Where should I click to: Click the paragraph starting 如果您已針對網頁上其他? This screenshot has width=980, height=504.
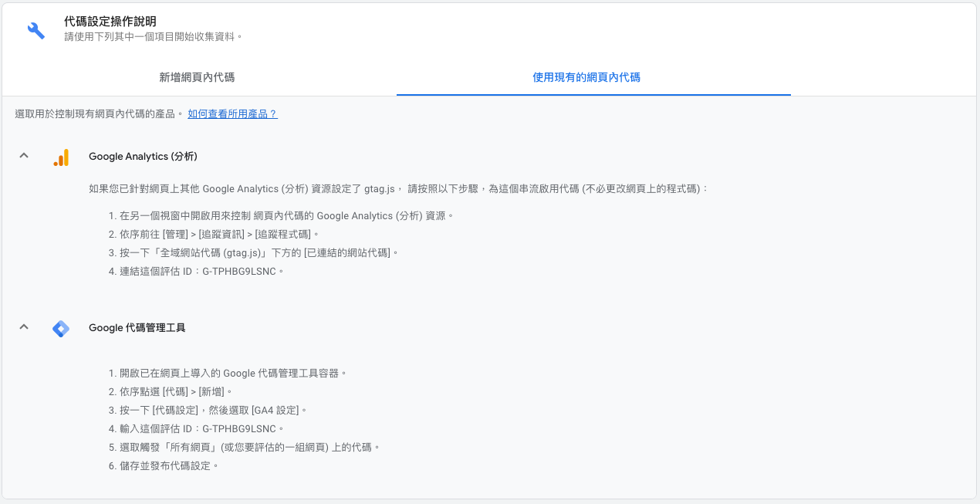click(398, 189)
